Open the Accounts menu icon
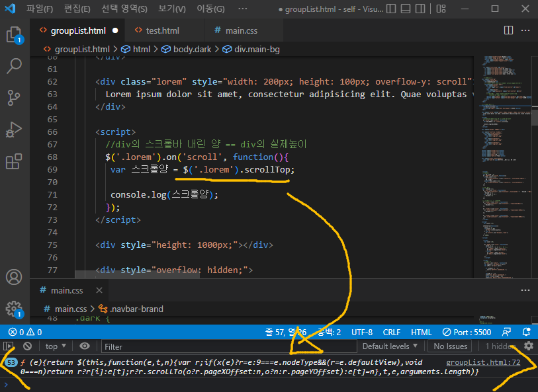The image size is (538, 392). tap(14, 277)
